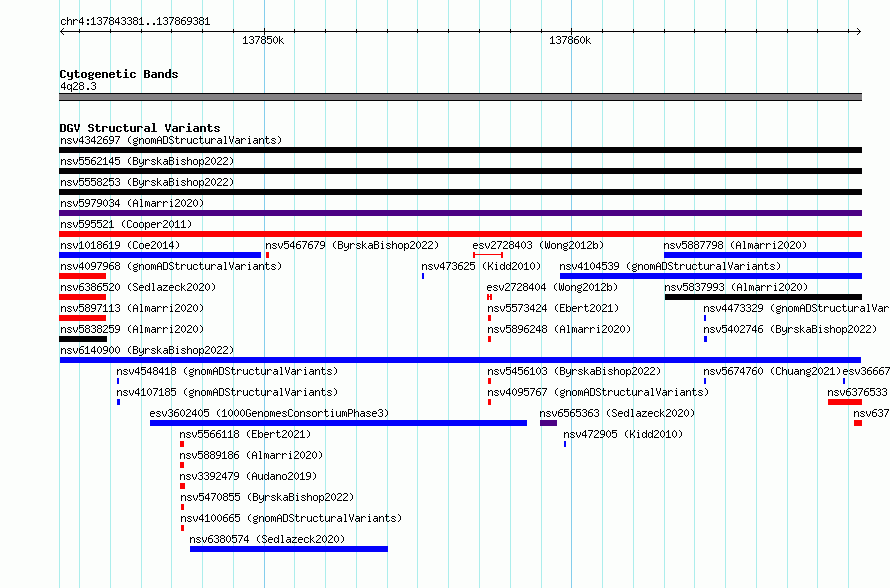Select nsv473625 Kidd2010 label
This screenshot has height=588, width=890.
(x=481, y=266)
